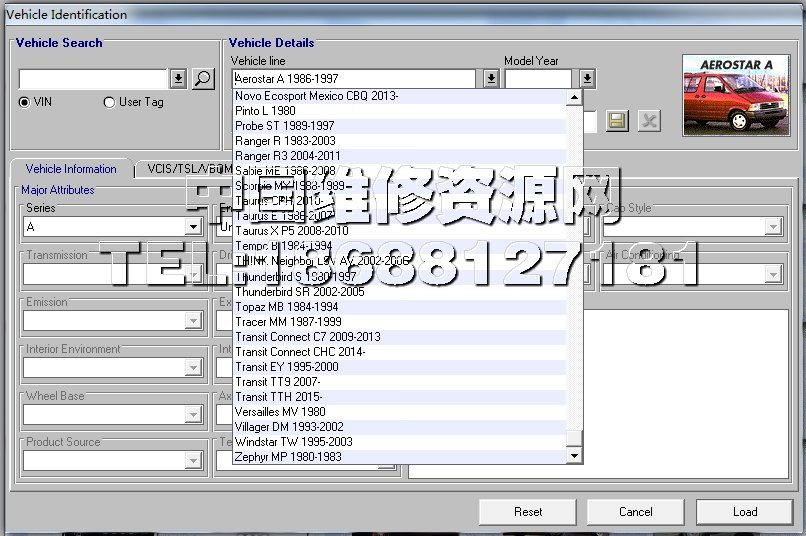Click the Load button
Image resolution: width=806 pixels, height=536 pixels.
tap(745, 511)
